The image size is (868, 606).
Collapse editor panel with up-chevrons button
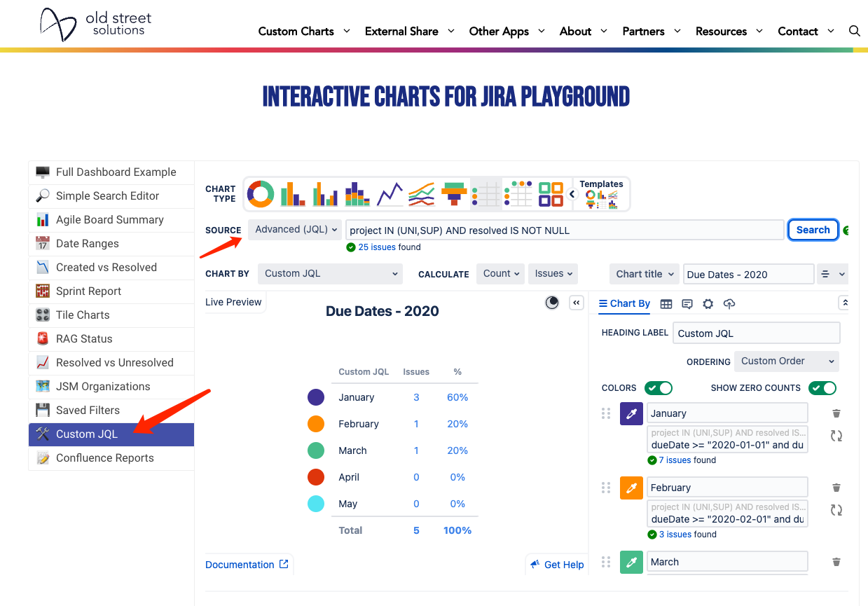[845, 303]
